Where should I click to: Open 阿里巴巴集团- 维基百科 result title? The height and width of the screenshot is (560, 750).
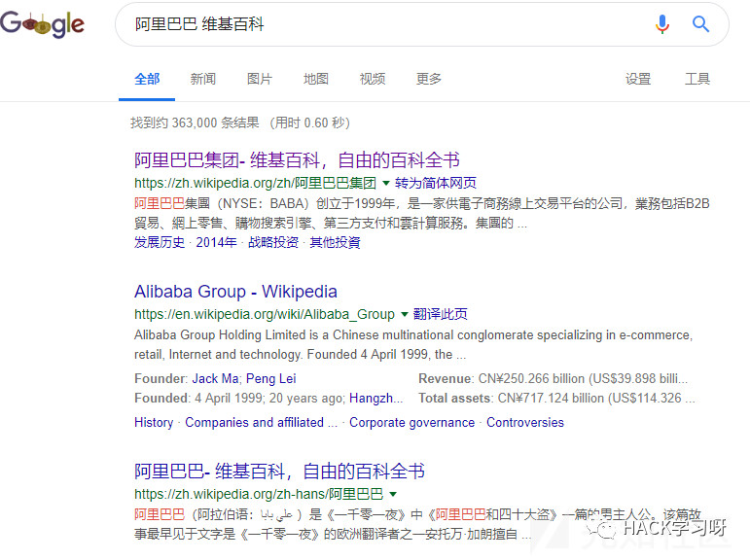297,160
